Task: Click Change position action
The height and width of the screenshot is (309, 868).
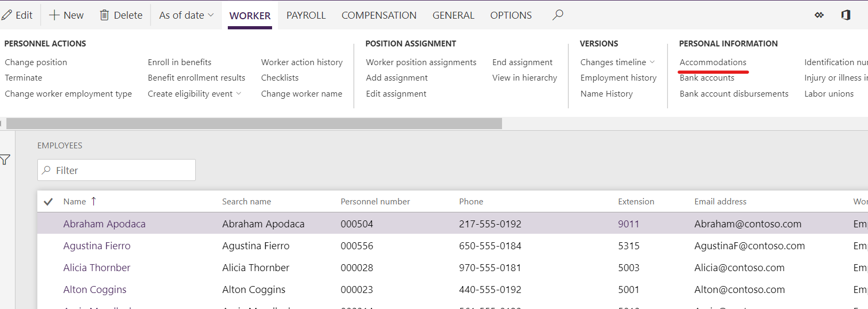Action: pos(36,62)
